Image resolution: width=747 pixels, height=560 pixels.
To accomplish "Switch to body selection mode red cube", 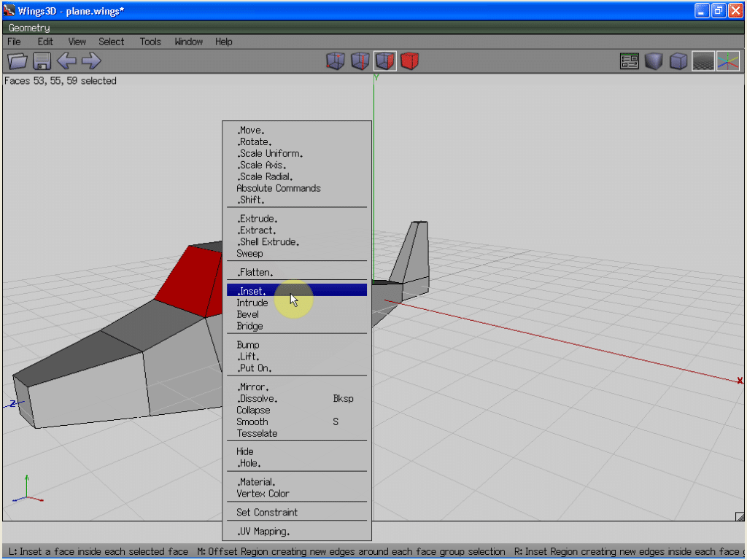I will click(410, 61).
